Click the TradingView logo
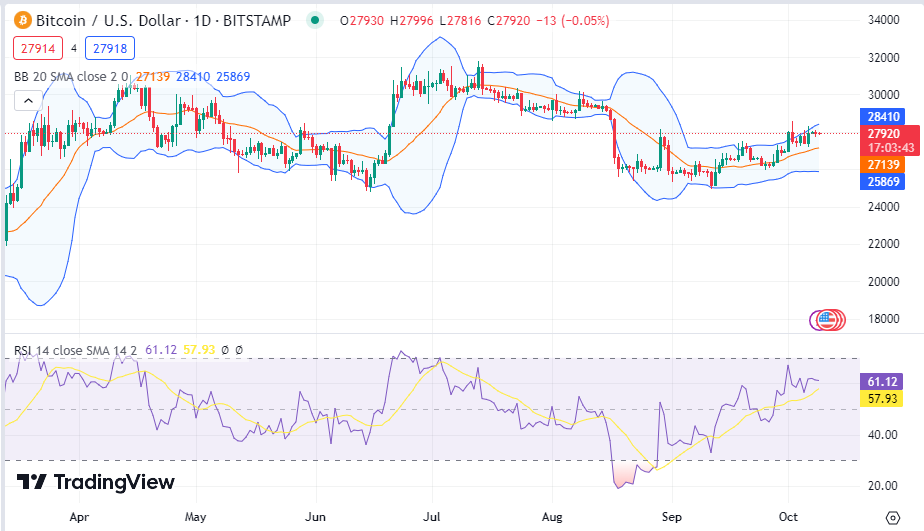 (x=95, y=482)
